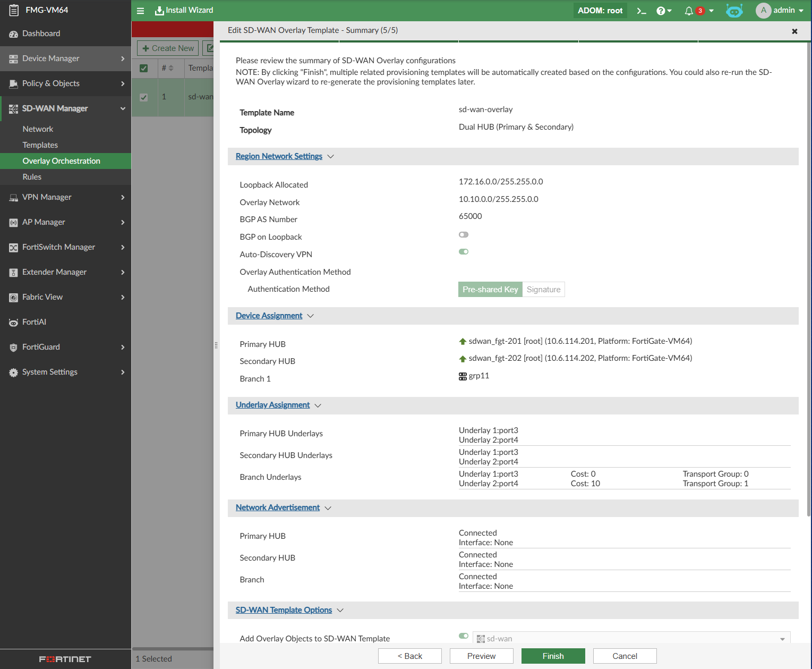Open the sd-wan template dropdown
812x669 pixels.
click(x=631, y=638)
